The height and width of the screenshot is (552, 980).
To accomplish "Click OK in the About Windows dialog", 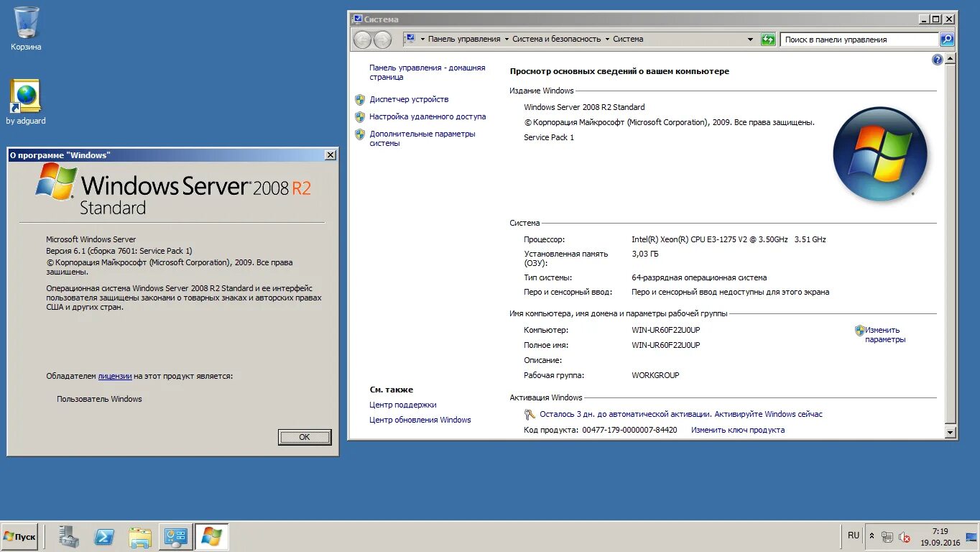I will click(305, 437).
